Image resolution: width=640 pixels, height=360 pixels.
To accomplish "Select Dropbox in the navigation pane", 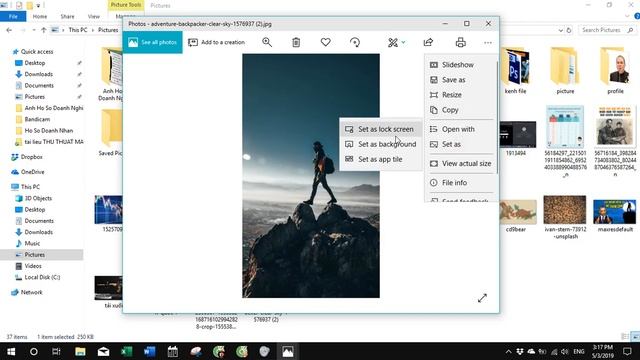I will click(x=31, y=157).
